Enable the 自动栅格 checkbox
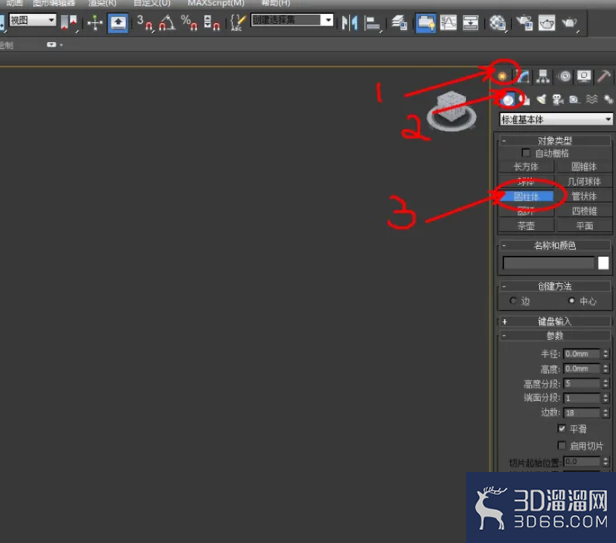This screenshot has width=616, height=543. (x=526, y=152)
